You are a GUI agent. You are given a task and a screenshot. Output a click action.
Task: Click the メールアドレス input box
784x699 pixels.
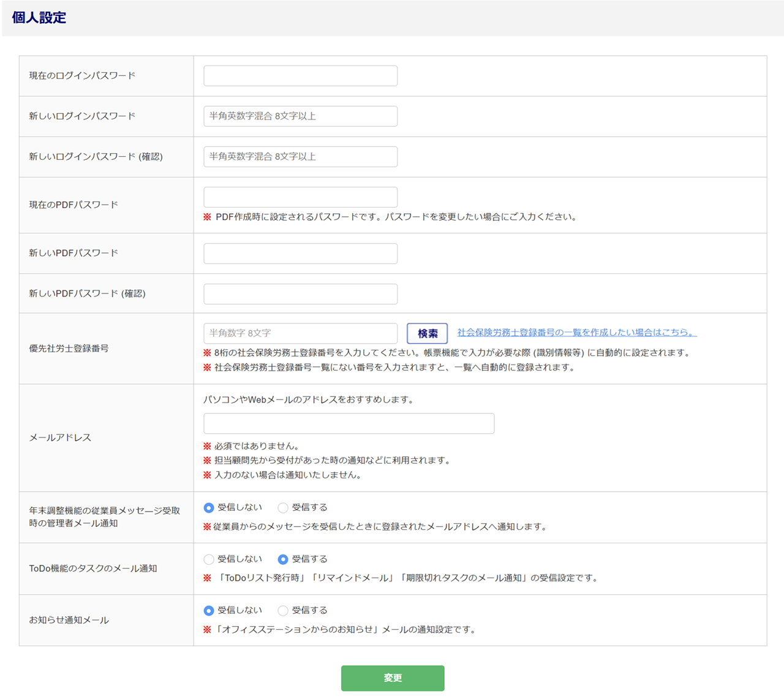pyautogui.click(x=349, y=423)
